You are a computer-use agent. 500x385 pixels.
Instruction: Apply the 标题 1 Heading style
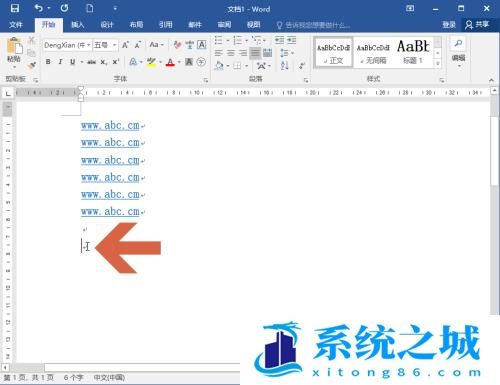413,53
